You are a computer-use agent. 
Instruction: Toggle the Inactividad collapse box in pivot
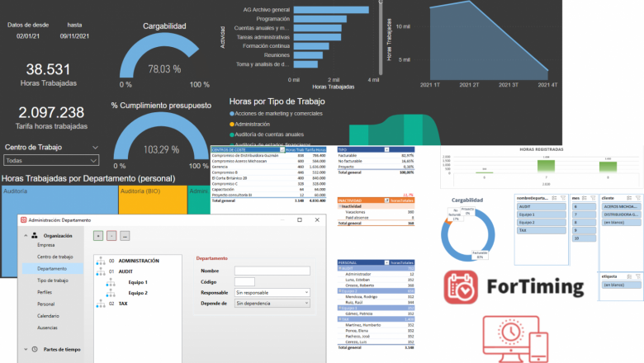[x=341, y=205]
